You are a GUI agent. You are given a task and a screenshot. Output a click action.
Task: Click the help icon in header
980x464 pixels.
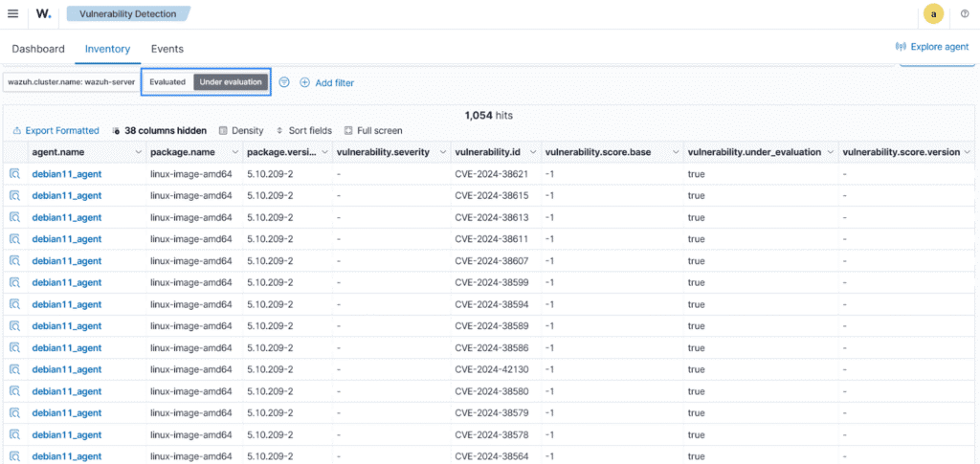point(964,13)
